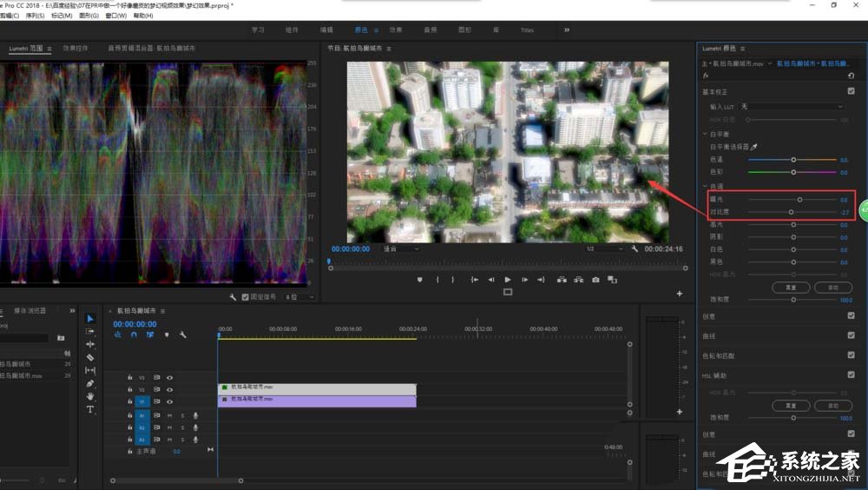Select the Razor tool in the toolbar
Image resolution: width=868 pixels, height=490 pixels.
[90, 357]
